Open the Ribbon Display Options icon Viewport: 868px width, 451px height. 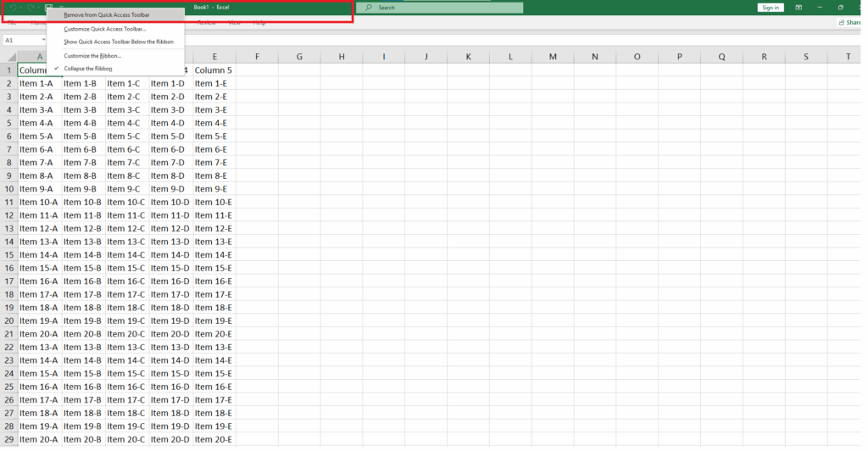coord(798,7)
